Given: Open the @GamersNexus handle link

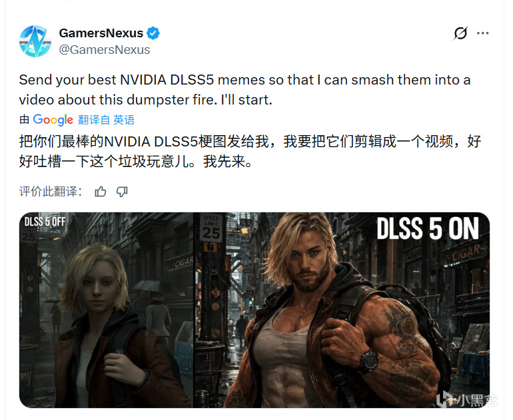Looking at the screenshot, I should [x=105, y=50].
